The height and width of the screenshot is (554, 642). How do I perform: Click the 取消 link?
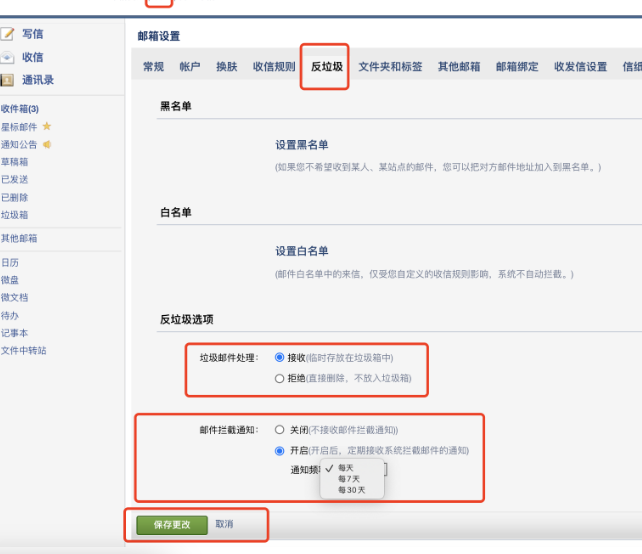pyautogui.click(x=224, y=525)
